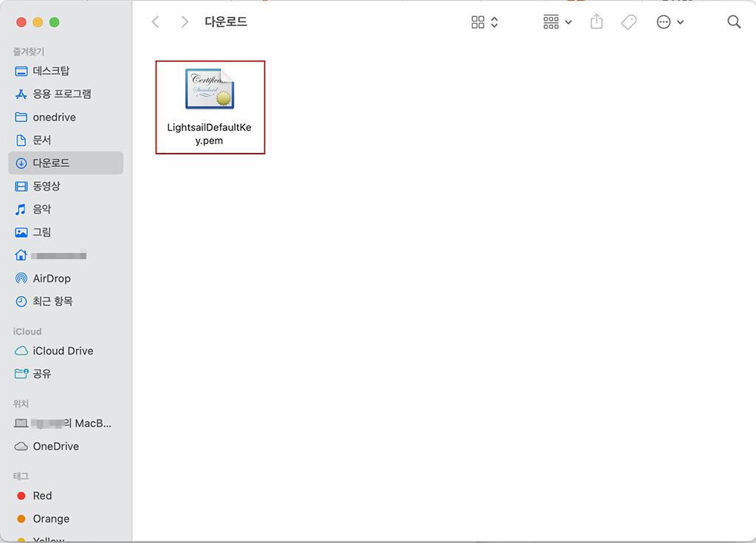Select the LightsailDefaultKey.pem file
Screen dimensions: 756x543
tap(210, 107)
